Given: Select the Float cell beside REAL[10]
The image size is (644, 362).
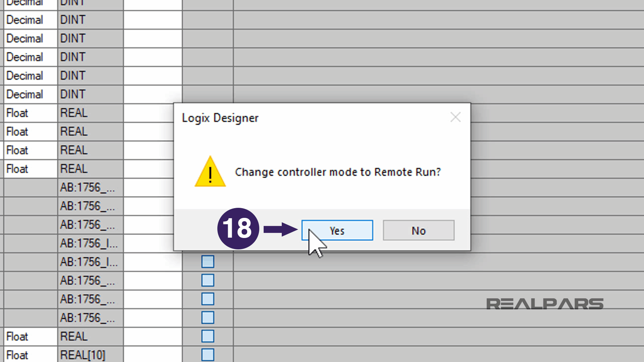Looking at the screenshot, I should 31,354.
